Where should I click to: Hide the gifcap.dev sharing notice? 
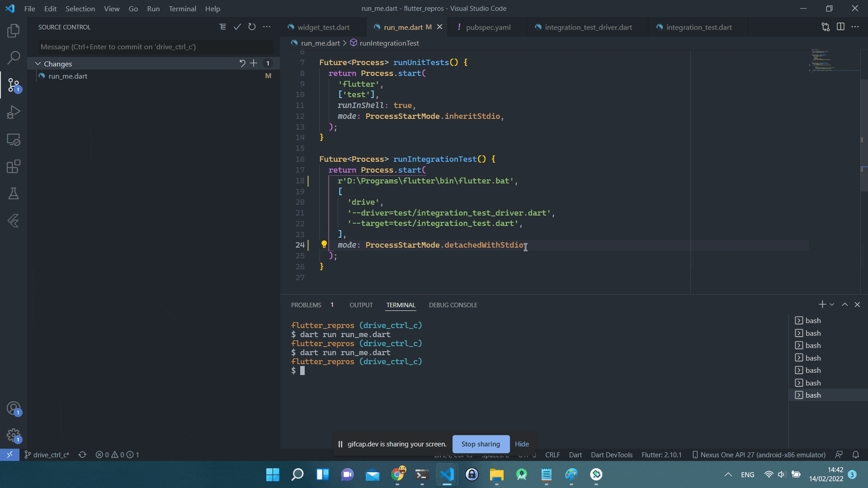[522, 444]
